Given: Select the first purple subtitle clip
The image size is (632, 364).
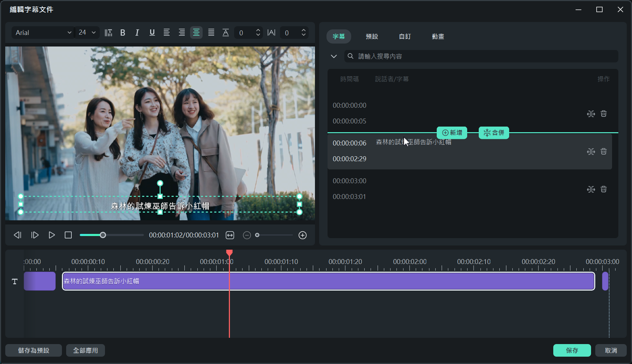Looking at the screenshot, I should pos(40,281).
